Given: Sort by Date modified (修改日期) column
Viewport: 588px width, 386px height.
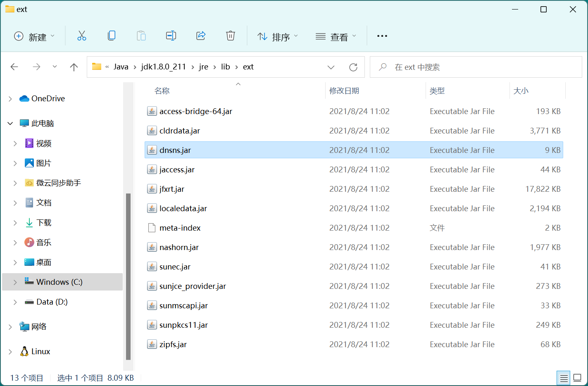Looking at the screenshot, I should [x=344, y=91].
